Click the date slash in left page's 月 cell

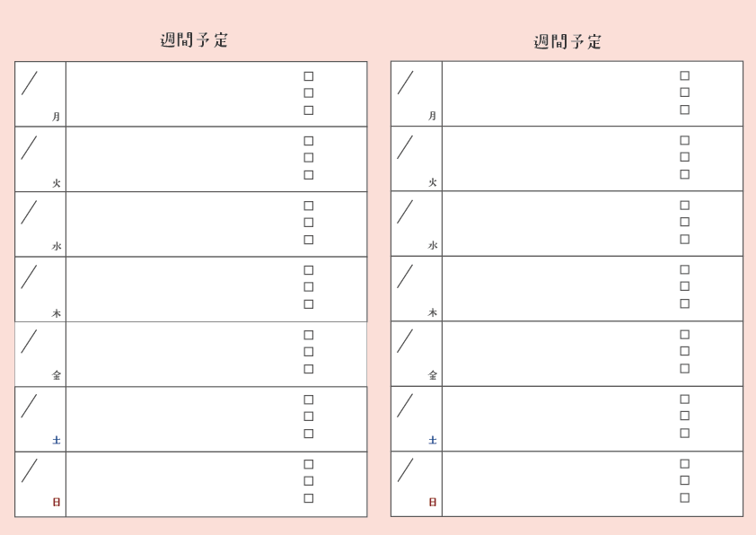[30, 83]
